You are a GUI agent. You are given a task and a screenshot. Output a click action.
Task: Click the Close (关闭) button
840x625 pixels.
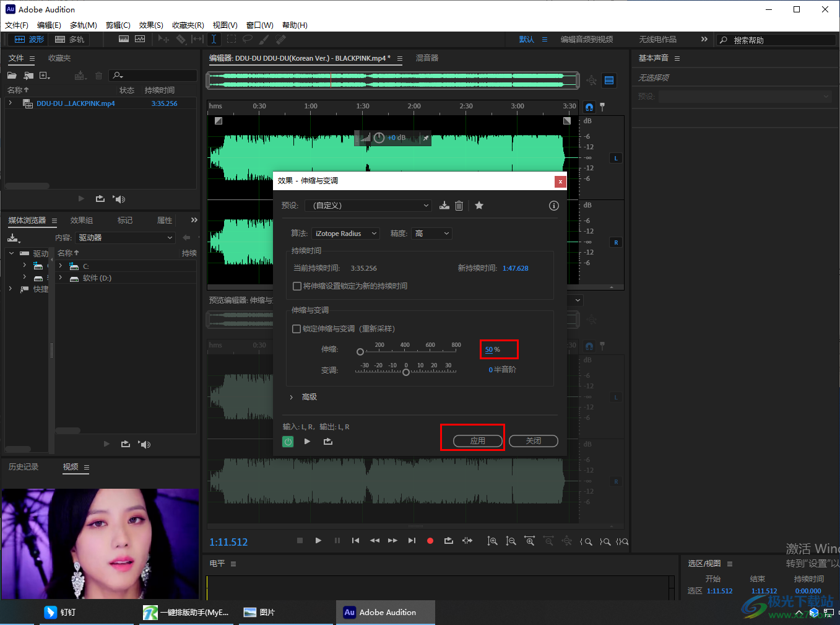pos(533,441)
